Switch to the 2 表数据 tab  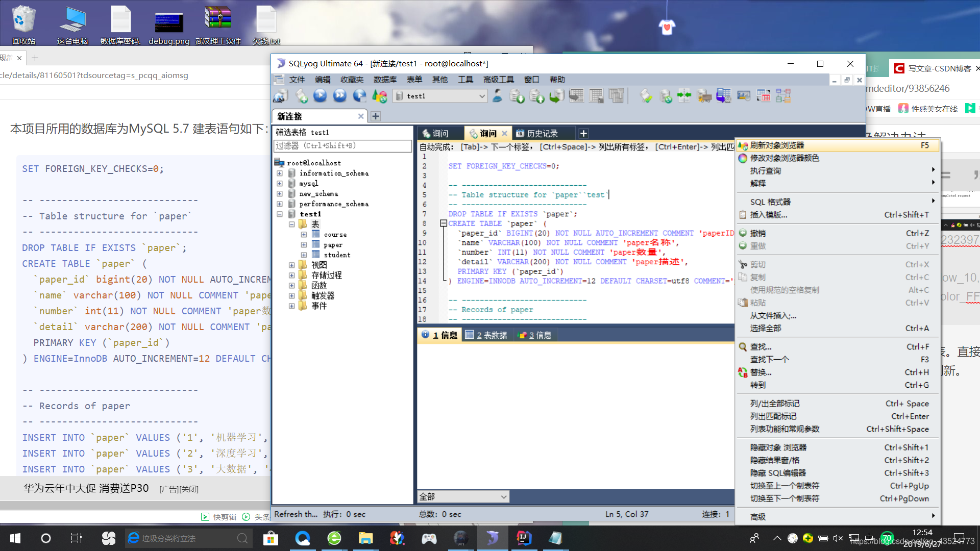[x=486, y=335]
